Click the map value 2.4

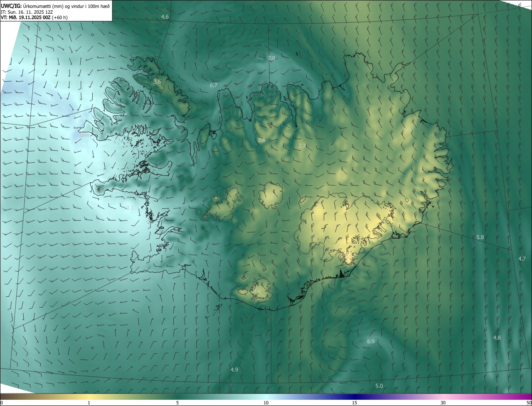[x=257, y=292]
